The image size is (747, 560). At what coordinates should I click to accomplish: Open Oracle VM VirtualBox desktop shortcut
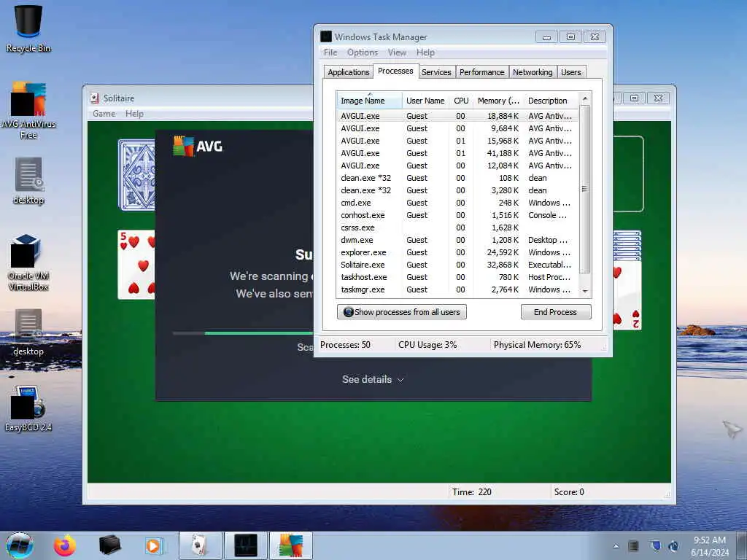pyautogui.click(x=28, y=262)
